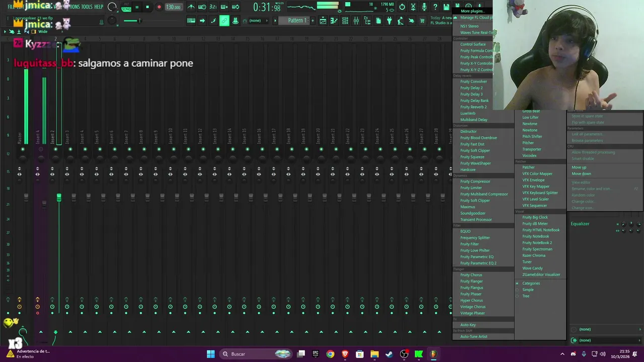Click the undo history icon in toolbar
The width and height of the screenshot is (644, 362).
tap(402, 7)
